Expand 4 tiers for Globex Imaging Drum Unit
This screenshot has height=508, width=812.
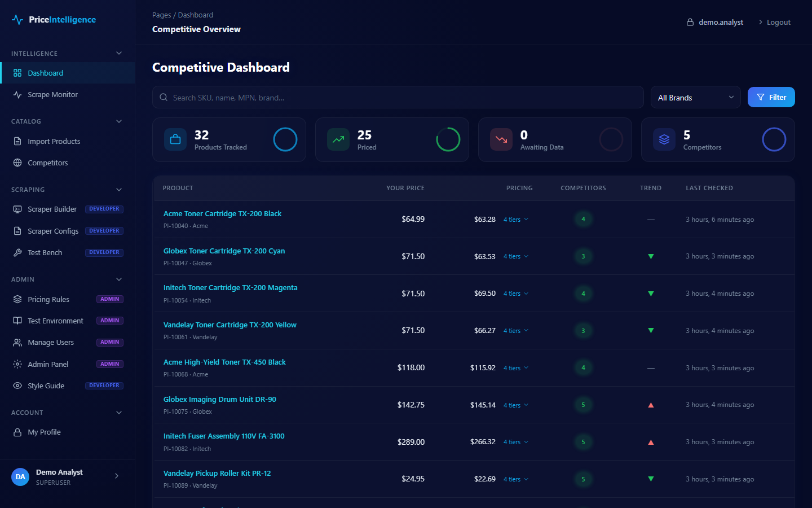(x=516, y=405)
